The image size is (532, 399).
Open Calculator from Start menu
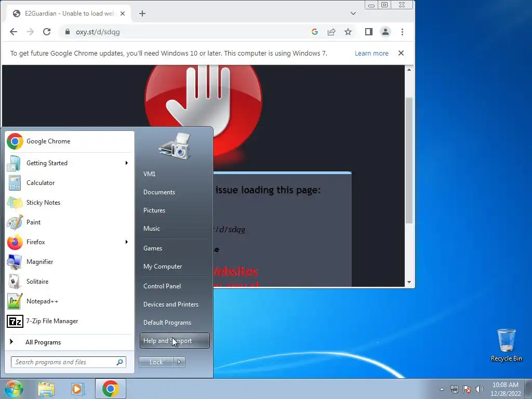(x=70, y=182)
